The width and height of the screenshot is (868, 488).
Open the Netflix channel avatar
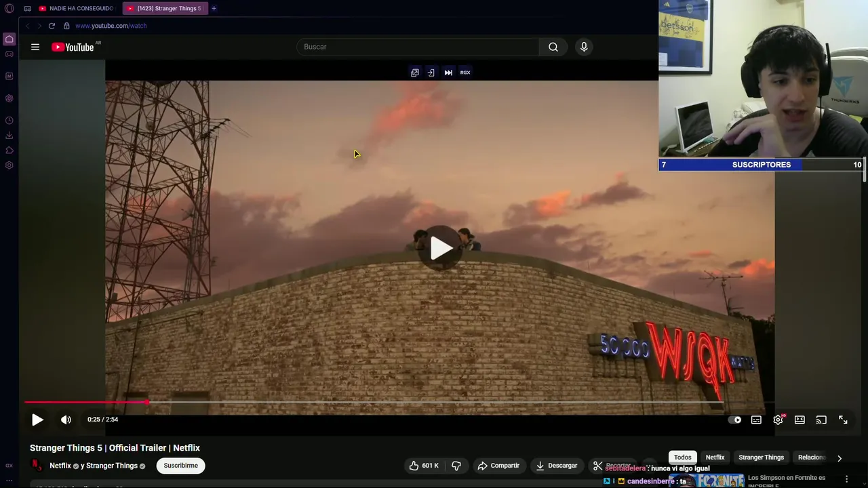click(x=37, y=466)
